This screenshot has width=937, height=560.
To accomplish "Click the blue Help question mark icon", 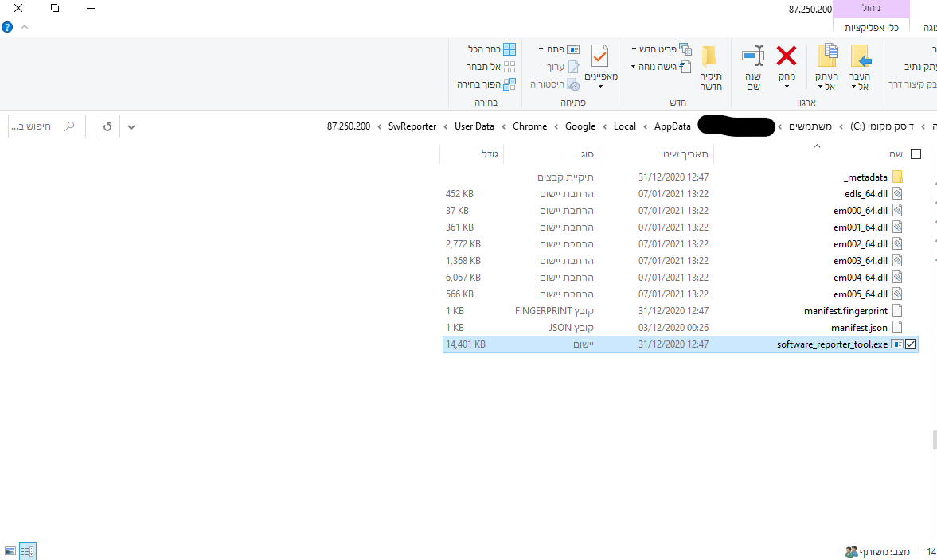I will click(x=7, y=27).
